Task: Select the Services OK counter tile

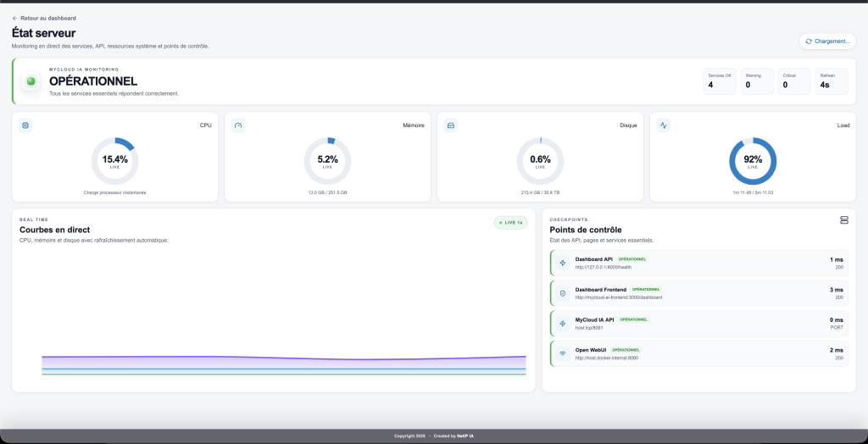Action: click(720, 81)
